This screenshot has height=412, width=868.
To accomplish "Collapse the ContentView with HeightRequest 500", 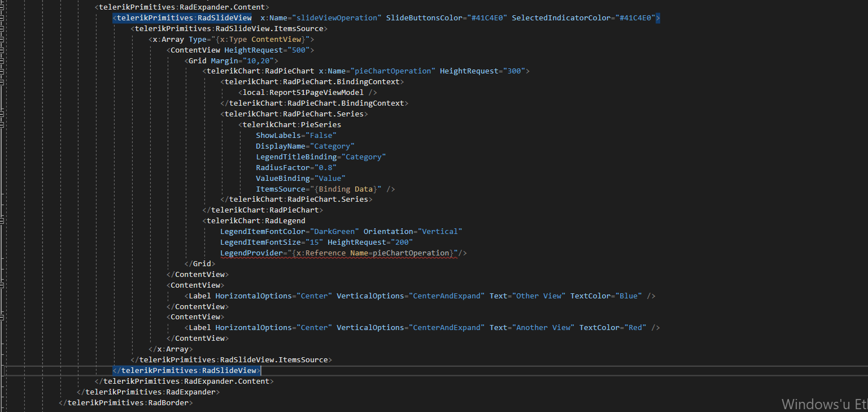I will tap(3, 50).
